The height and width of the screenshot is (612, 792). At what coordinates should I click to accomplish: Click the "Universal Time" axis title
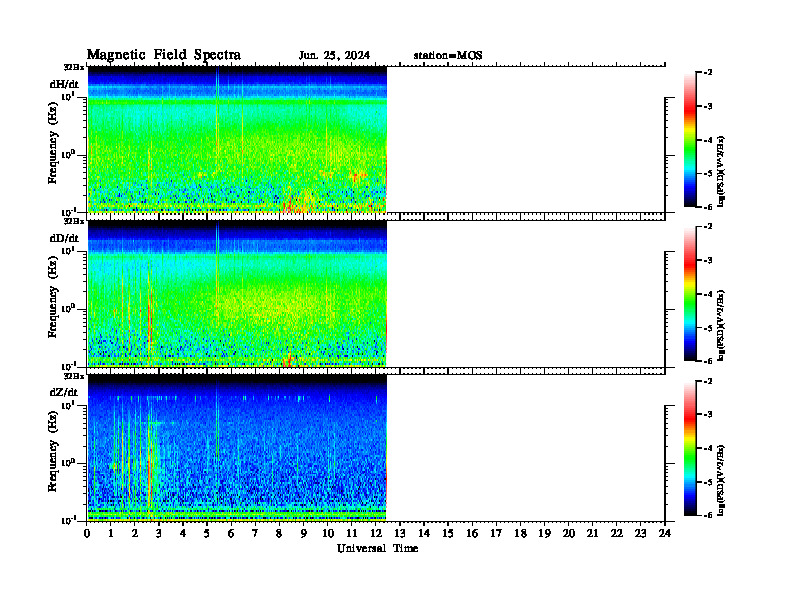click(x=377, y=548)
